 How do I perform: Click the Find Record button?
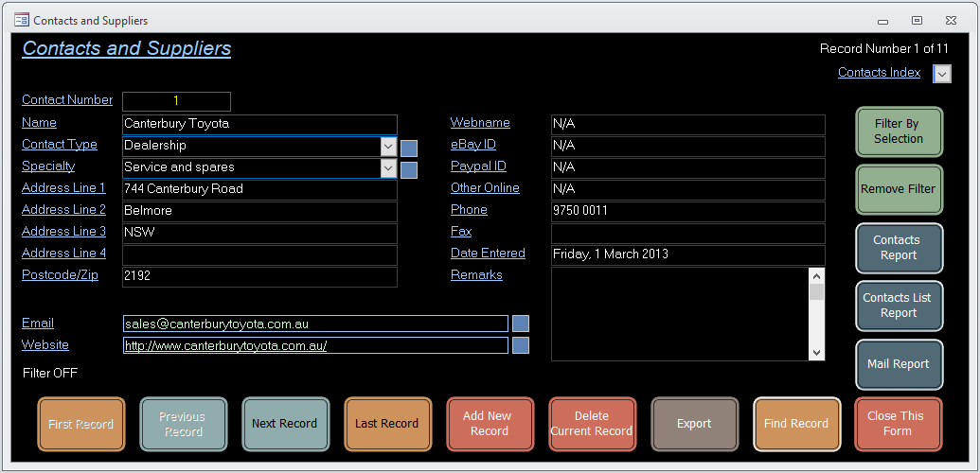(797, 424)
